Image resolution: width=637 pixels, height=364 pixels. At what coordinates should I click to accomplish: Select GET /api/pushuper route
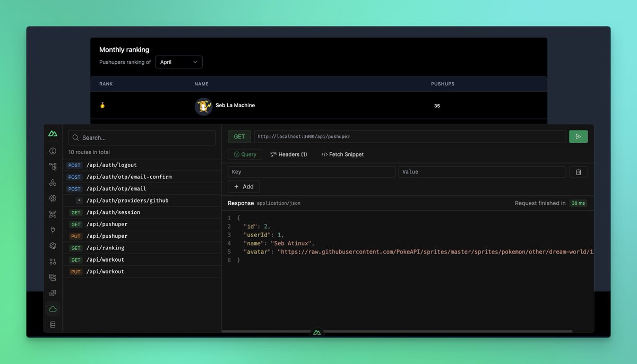142,224
